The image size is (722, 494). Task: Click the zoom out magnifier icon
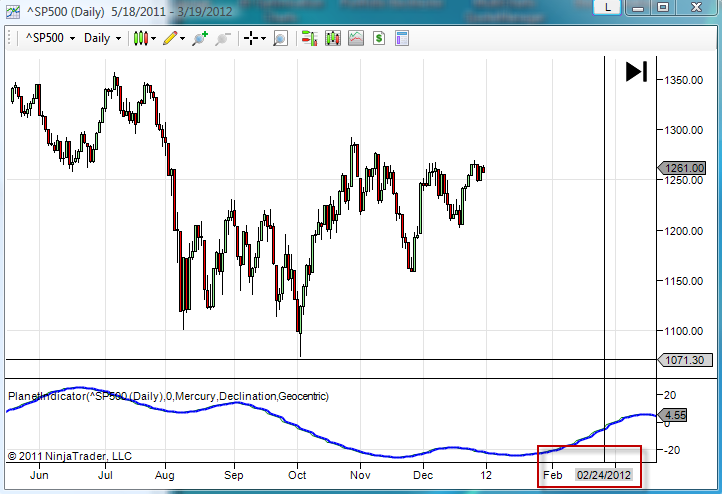pyautogui.click(x=222, y=38)
